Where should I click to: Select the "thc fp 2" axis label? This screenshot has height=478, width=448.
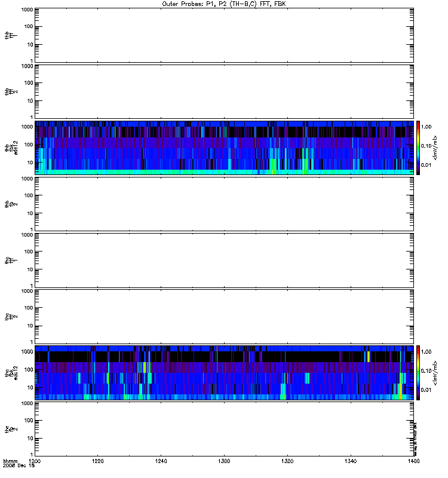tap(11, 429)
